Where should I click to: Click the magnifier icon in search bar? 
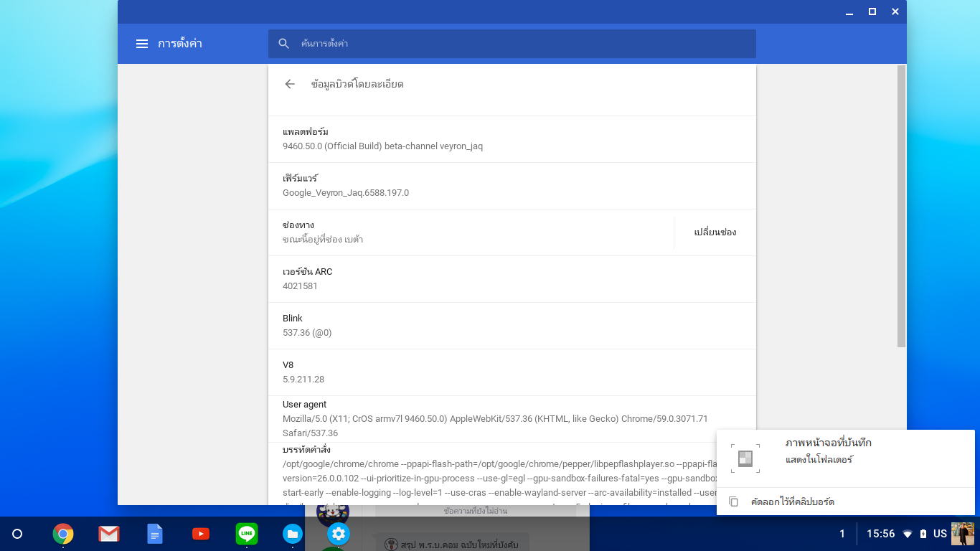click(284, 44)
